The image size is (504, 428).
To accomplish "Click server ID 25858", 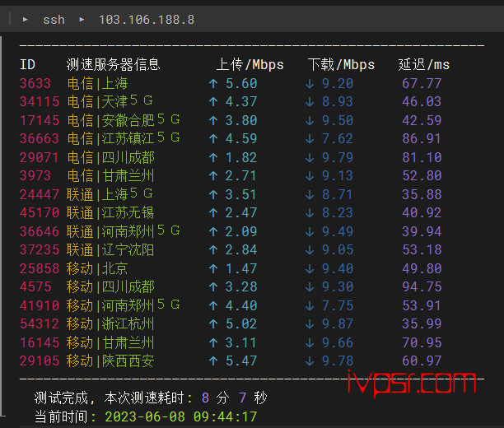I will pyautogui.click(x=40, y=268).
